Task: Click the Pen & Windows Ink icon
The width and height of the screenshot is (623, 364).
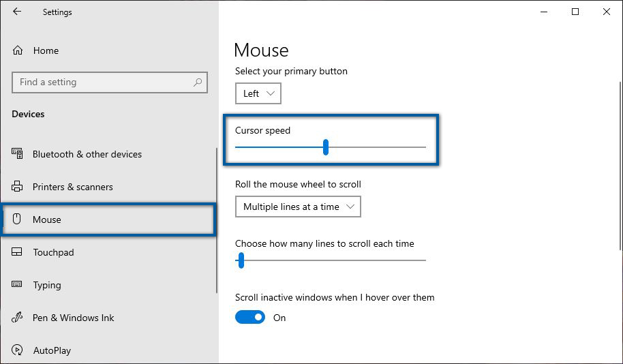Action: pyautogui.click(x=17, y=317)
